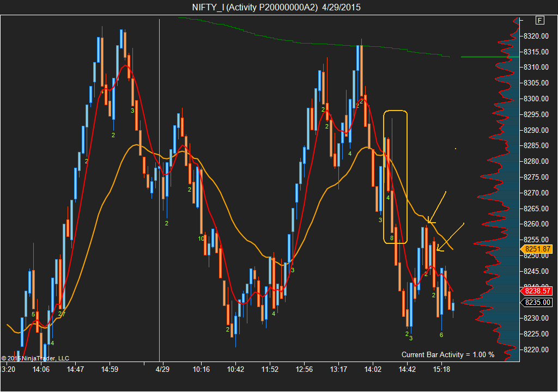This screenshot has width=558, height=392.
Task: Click the 10:16 time axis label
Action: pos(201,369)
